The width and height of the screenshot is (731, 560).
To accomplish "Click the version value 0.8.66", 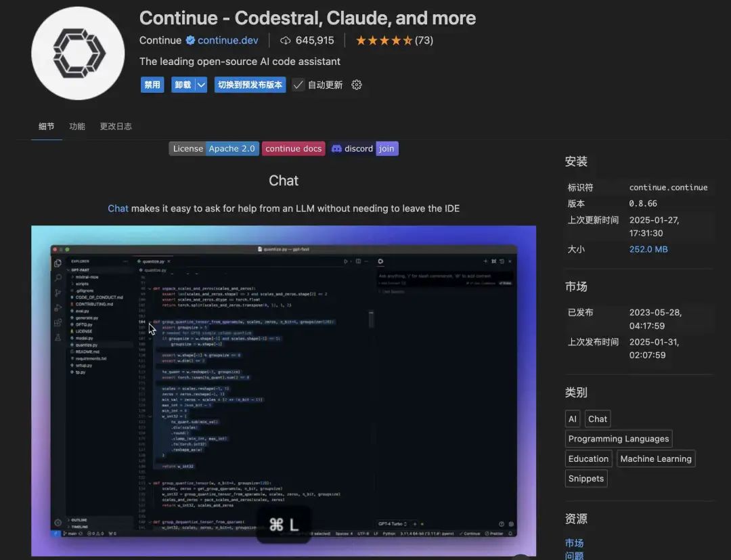I will pyautogui.click(x=643, y=204).
